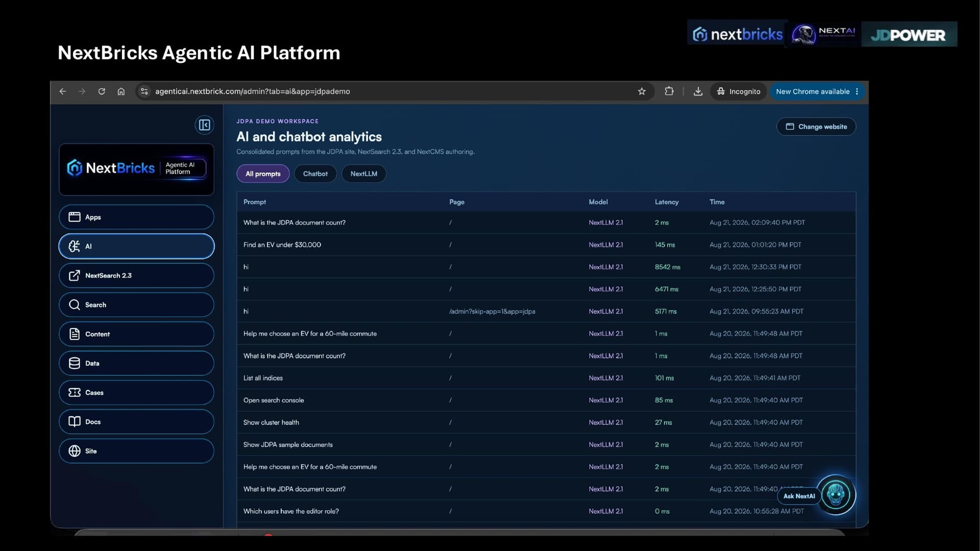This screenshot has width=980, height=551.
Task: Click the NEXTAI logo on the slide header
Action: pyautogui.click(x=824, y=34)
